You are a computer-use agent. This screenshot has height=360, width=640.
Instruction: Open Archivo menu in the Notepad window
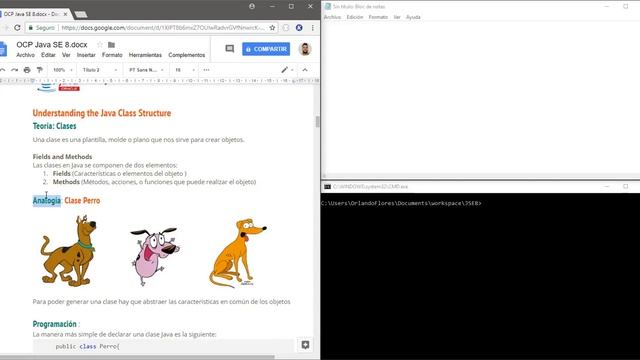tap(332, 17)
